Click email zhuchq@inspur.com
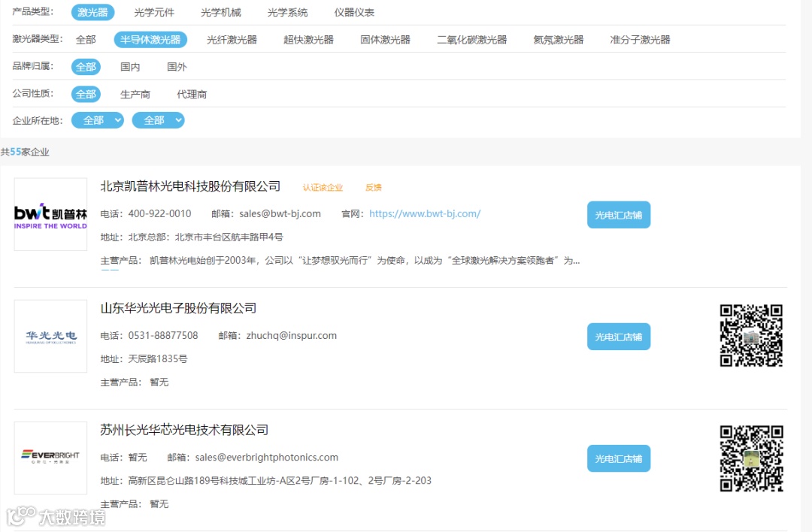Viewport: 812px width, 532px height. [x=292, y=335]
